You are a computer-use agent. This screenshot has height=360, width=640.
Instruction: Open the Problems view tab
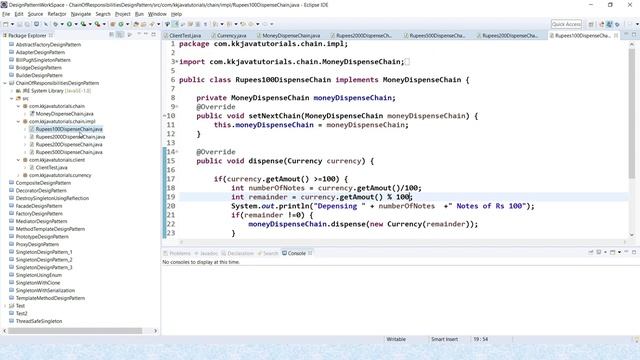177,253
